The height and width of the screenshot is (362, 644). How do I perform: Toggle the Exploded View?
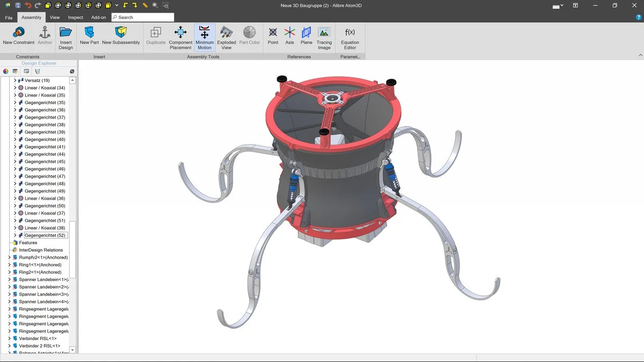226,38
